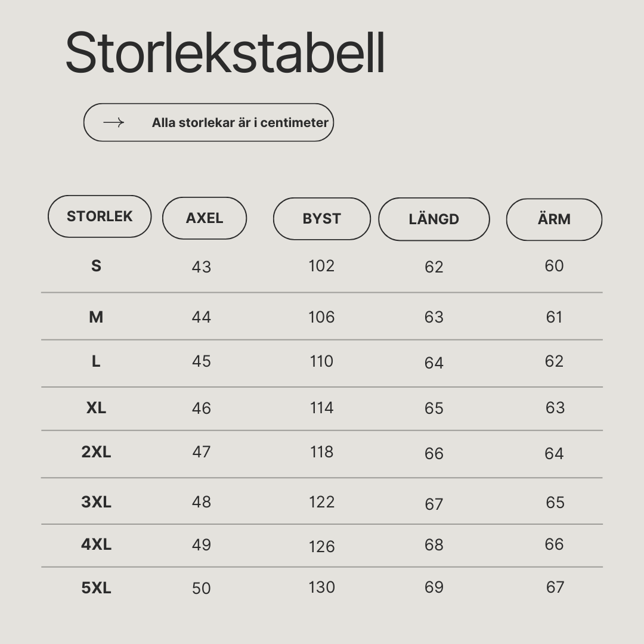The width and height of the screenshot is (644, 644).
Task: Pick the XL size label
Action: point(96,408)
